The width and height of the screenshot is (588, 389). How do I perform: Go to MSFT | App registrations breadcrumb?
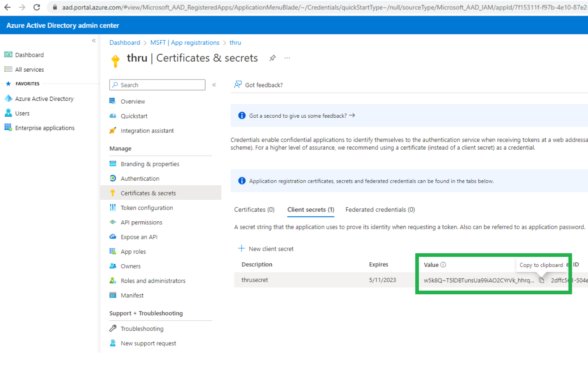pos(184,42)
